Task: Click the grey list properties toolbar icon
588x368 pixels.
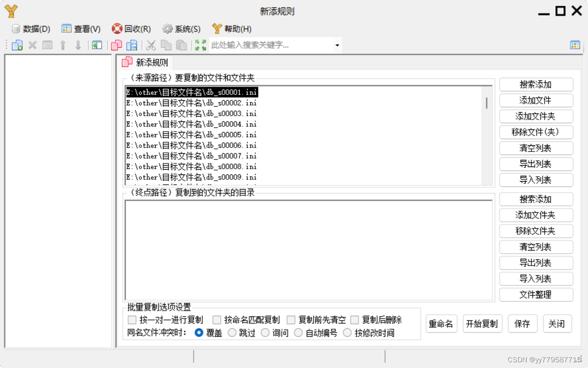Action: point(47,45)
